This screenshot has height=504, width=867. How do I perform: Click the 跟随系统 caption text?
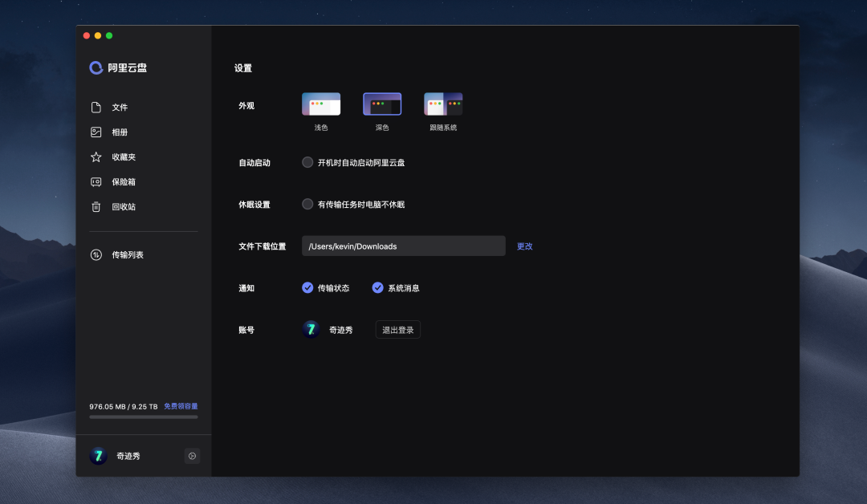[x=443, y=128]
